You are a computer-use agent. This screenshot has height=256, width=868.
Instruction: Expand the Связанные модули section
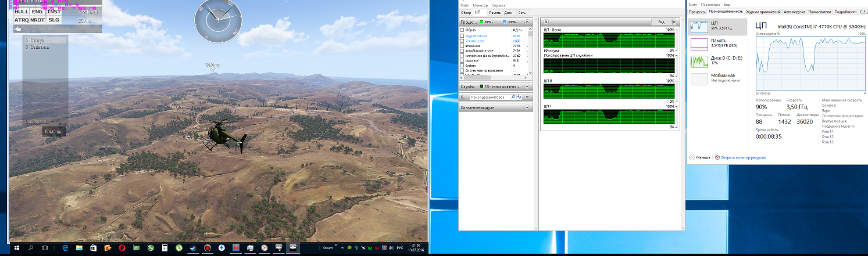[527, 107]
